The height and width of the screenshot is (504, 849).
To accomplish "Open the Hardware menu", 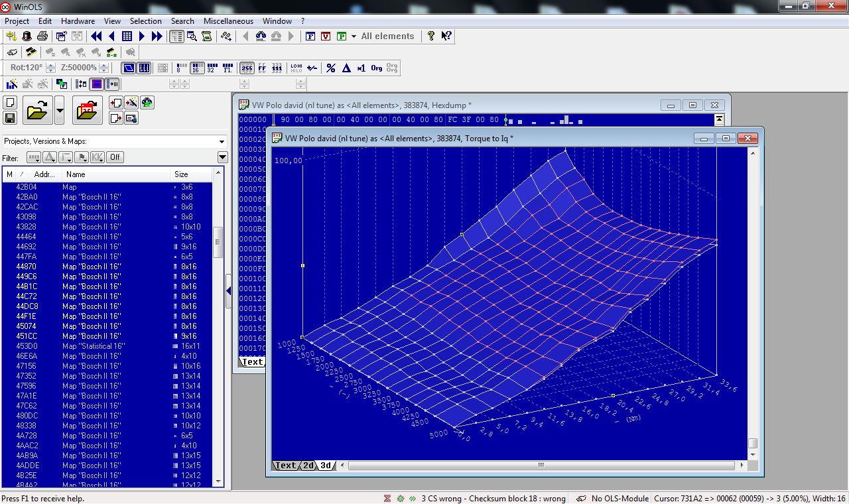I will 78,21.
